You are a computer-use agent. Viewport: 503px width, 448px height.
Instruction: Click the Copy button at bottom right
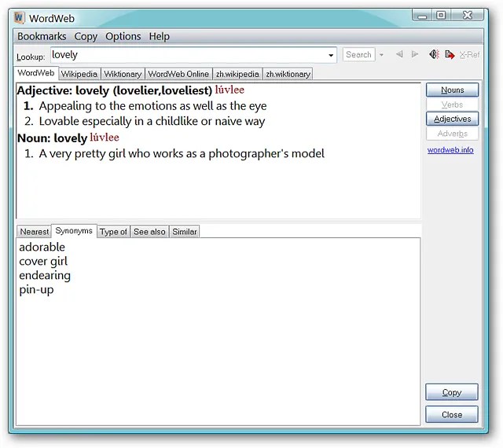[452, 392]
